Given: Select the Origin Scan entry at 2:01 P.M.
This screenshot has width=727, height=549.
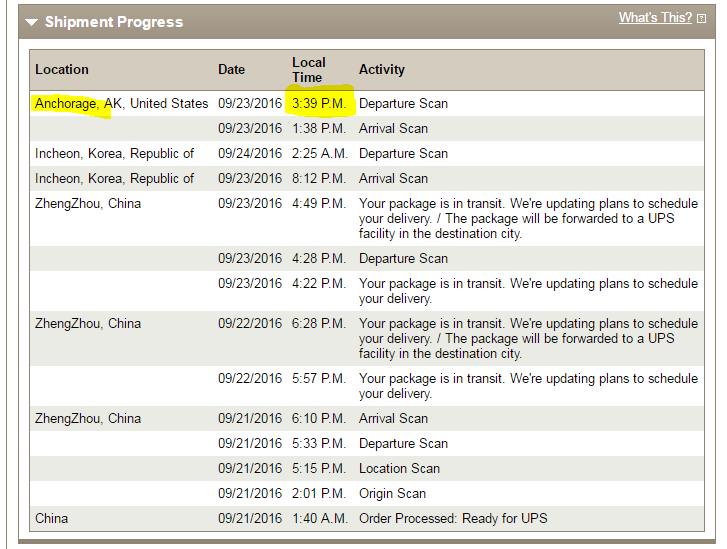Looking at the screenshot, I should (x=392, y=493).
